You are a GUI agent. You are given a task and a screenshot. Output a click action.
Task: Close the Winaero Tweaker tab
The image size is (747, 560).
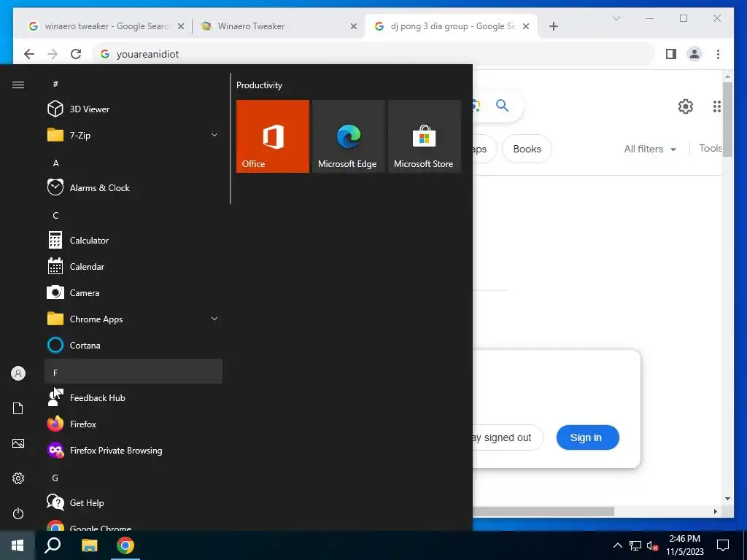[x=354, y=26]
